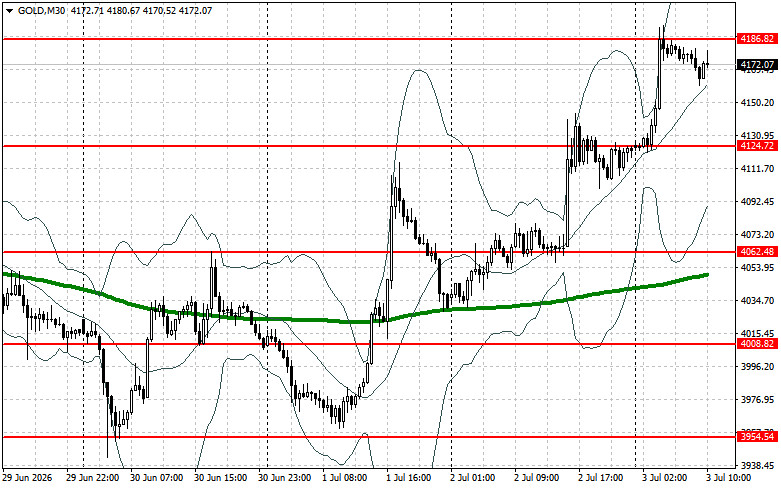
Task: Click the 4053.95 price scale value
Action: (757, 267)
